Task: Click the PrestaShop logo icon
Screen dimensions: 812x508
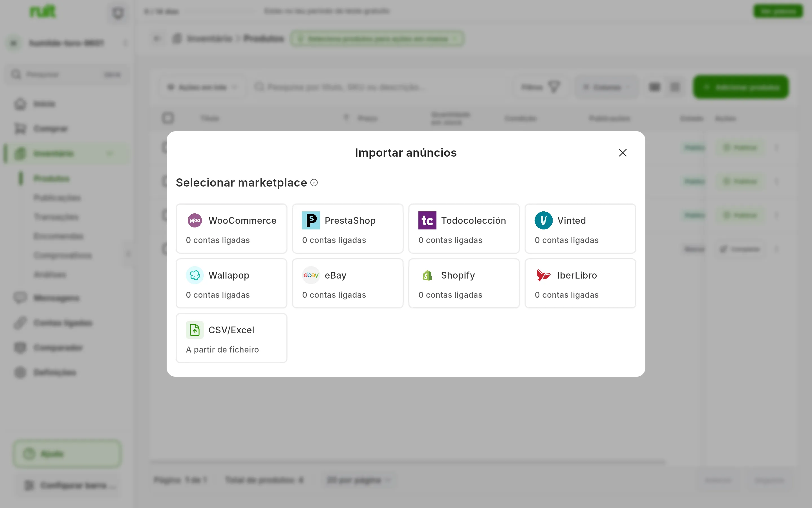Action: point(311,220)
